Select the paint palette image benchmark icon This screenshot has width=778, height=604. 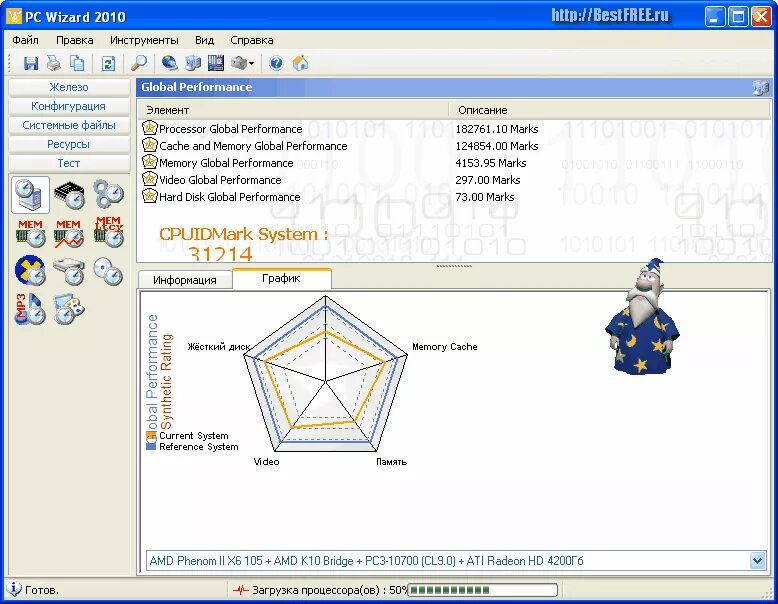69,309
